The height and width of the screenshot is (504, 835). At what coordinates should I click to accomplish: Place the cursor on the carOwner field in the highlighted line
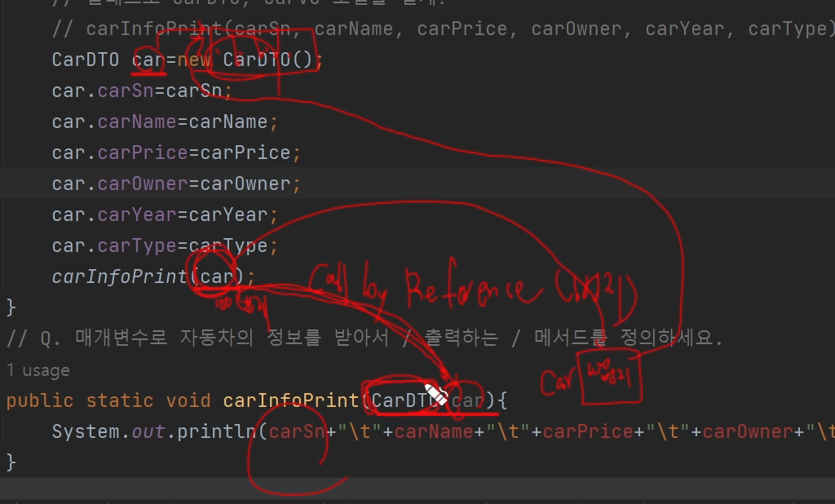coord(143,183)
